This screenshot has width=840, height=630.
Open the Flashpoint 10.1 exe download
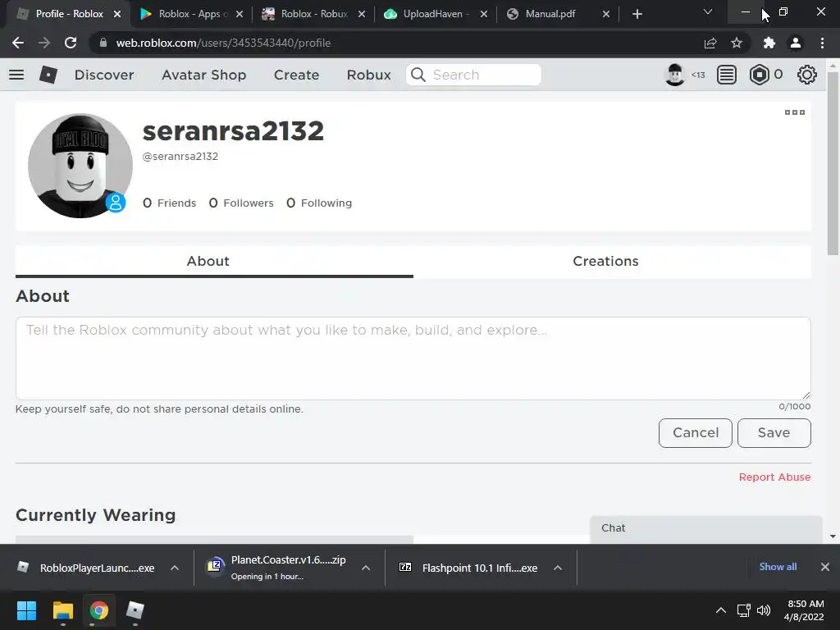tap(468, 568)
